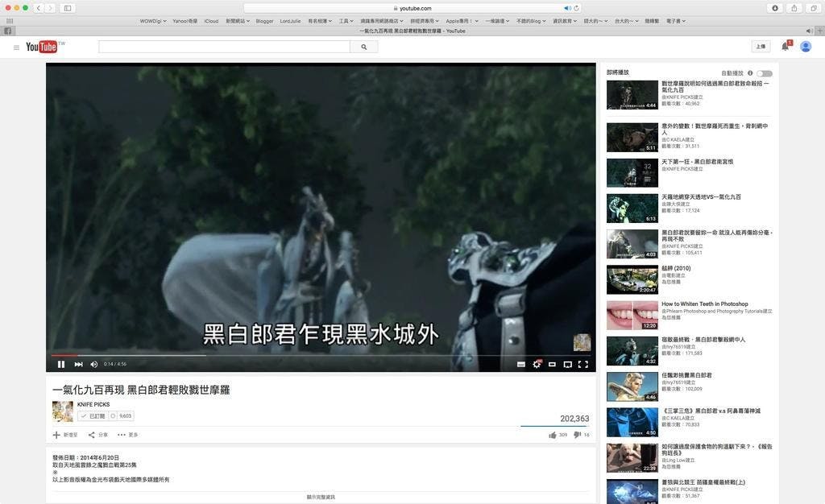Viewport: 825px width, 504px height.
Task: Open the account avatar menu
Action: pyautogui.click(x=806, y=47)
